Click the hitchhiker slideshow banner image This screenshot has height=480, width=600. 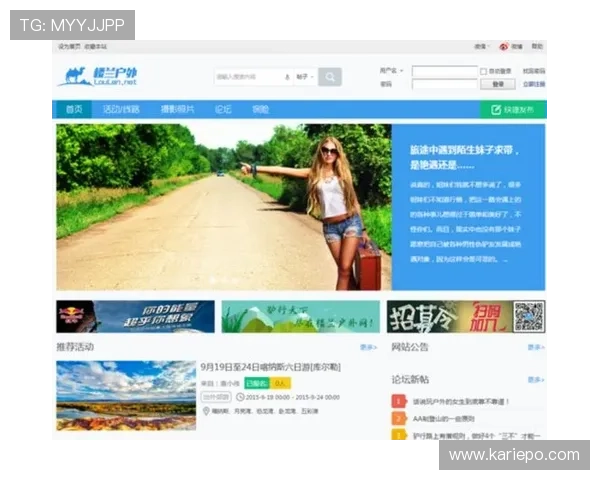tap(224, 207)
